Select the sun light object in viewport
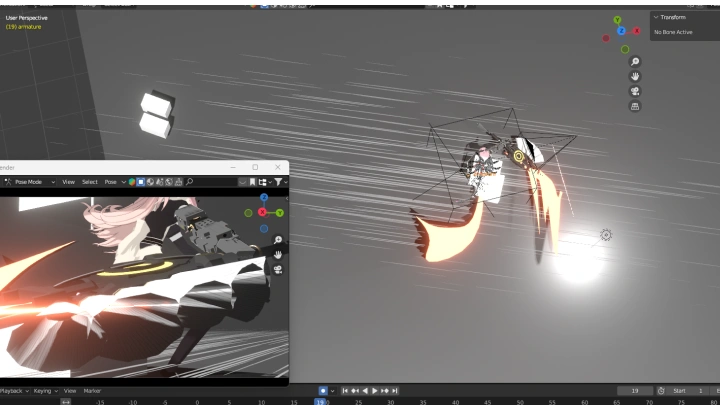 pyautogui.click(x=606, y=235)
